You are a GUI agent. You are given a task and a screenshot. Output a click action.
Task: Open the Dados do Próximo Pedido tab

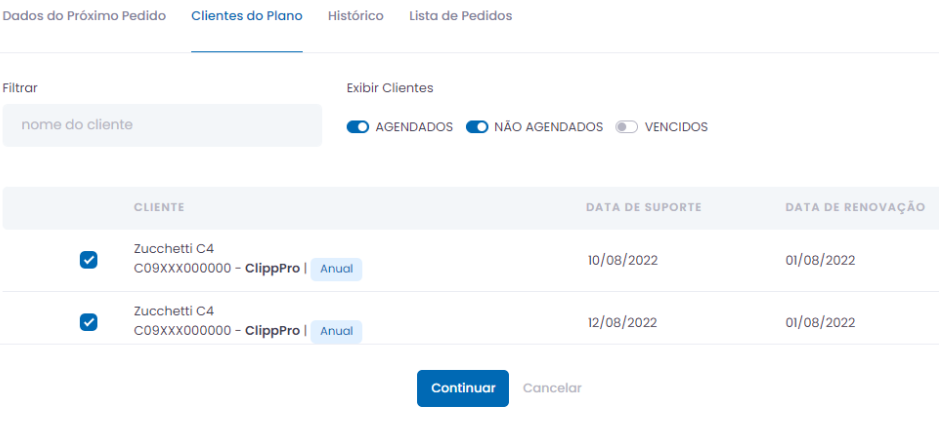click(84, 16)
